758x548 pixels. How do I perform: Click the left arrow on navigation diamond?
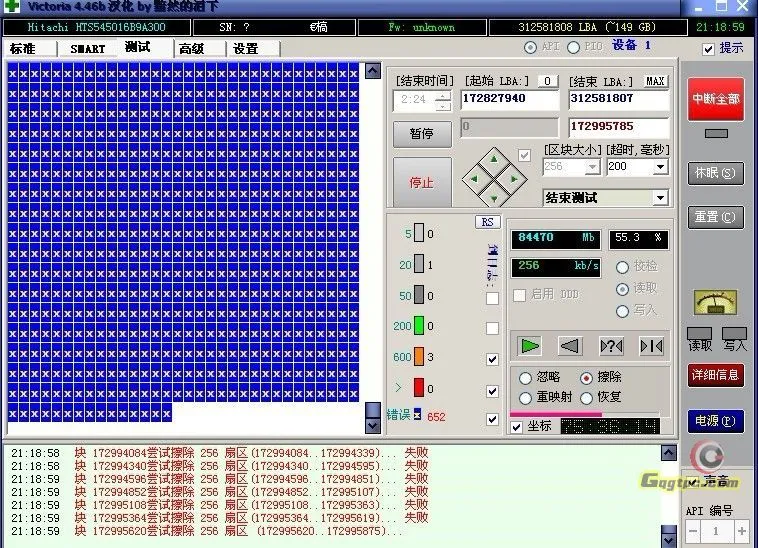click(473, 179)
